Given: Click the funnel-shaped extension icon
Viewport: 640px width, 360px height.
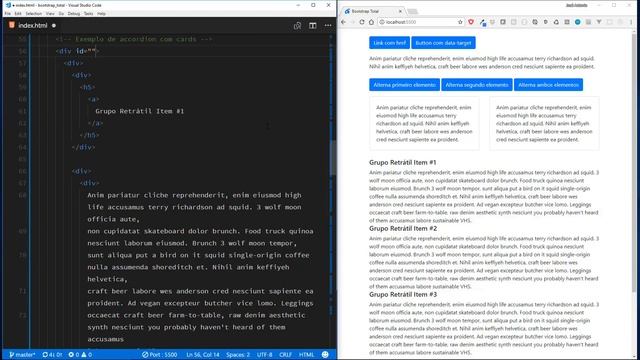Looking at the screenshot, I should [x=599, y=22].
